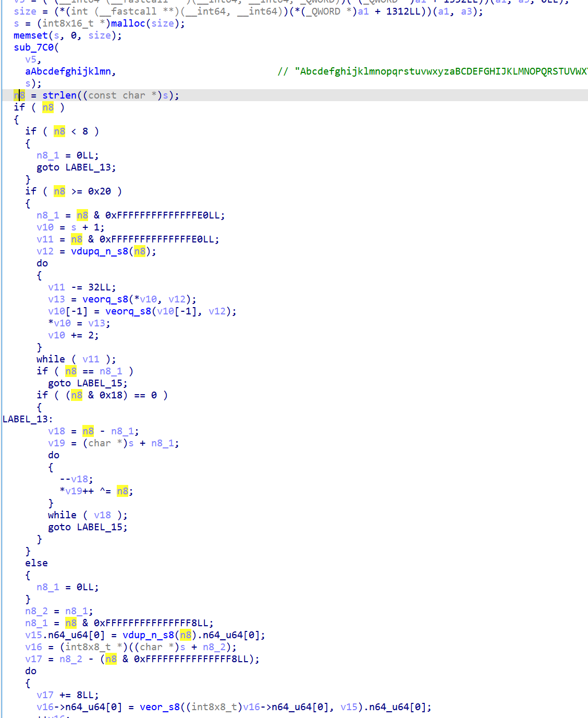Screen dimensions: 588x718
Task: Click the malloc function name
Action: [x=127, y=23]
